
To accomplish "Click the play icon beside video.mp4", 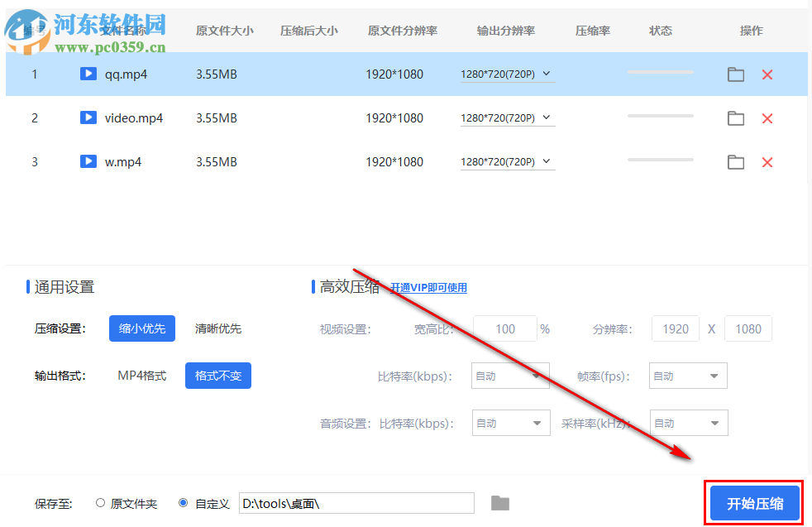I will coord(88,117).
